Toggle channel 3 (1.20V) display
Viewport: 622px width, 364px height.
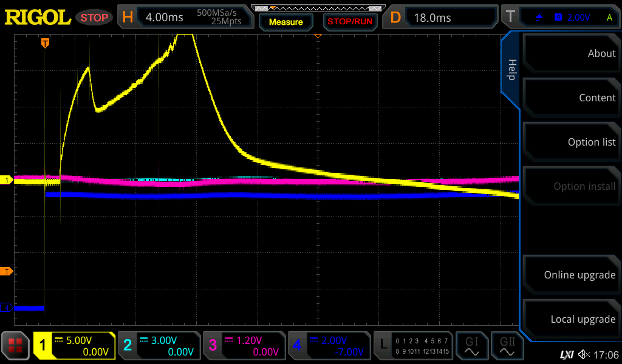(x=243, y=346)
